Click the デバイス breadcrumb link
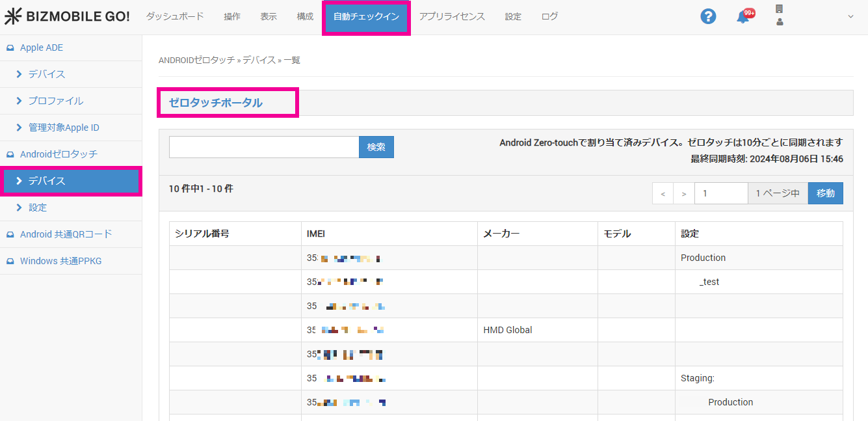The width and height of the screenshot is (868, 421). click(x=259, y=60)
